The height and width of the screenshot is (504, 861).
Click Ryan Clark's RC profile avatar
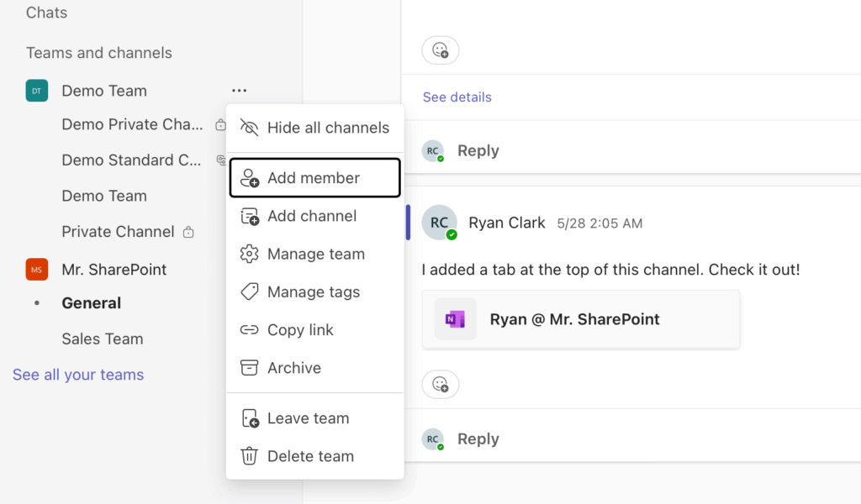point(439,223)
